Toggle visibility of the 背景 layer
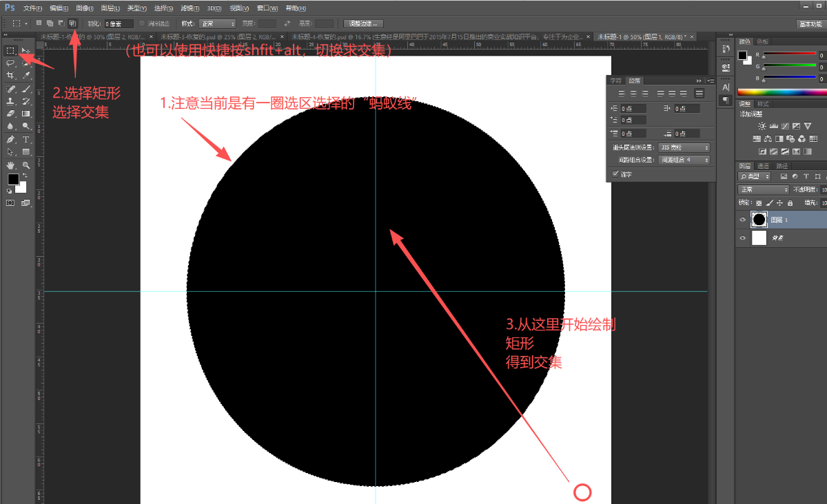Screen dimensions: 827x504 743,238
